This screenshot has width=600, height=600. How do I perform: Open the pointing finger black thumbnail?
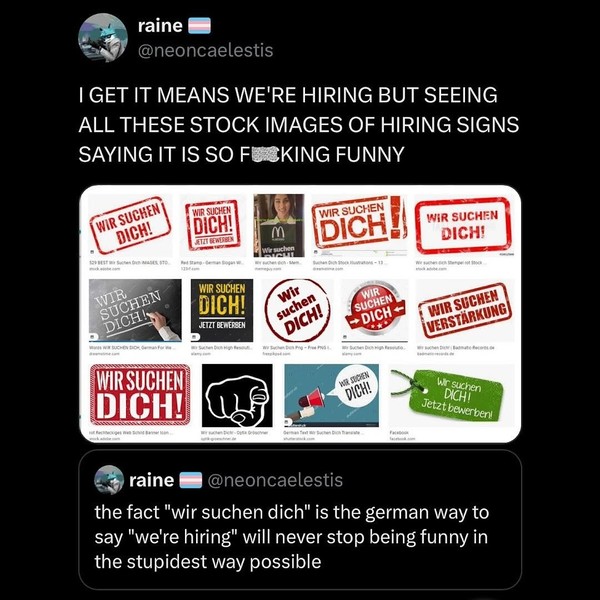pyautogui.click(x=237, y=394)
